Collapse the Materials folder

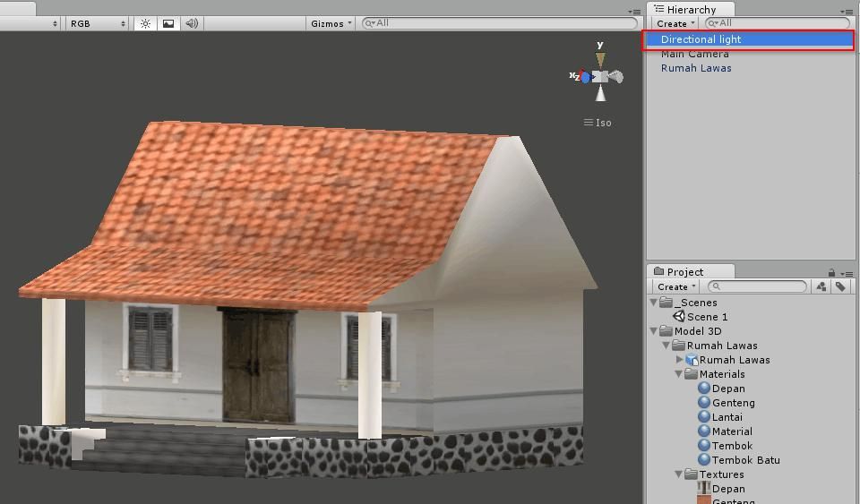click(x=680, y=374)
